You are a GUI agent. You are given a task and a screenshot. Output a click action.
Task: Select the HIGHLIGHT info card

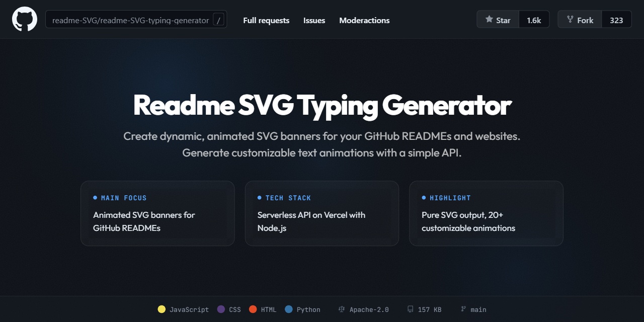[486, 213]
